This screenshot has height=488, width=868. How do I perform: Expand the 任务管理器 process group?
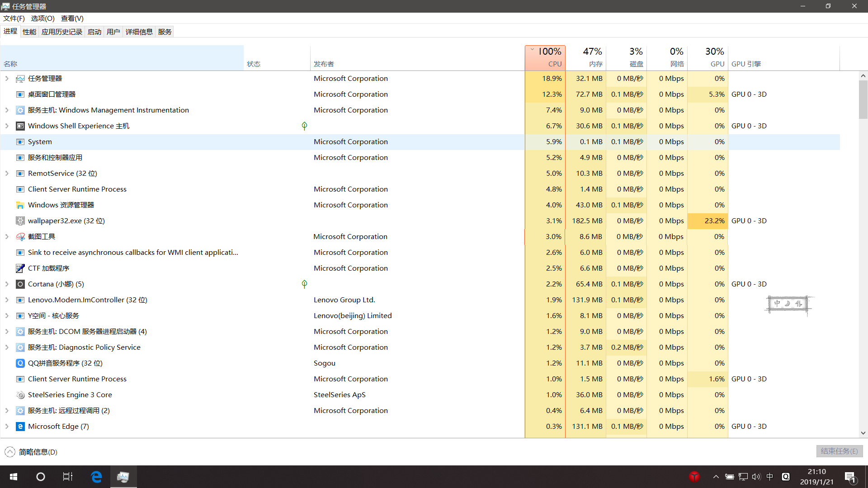[x=7, y=79]
